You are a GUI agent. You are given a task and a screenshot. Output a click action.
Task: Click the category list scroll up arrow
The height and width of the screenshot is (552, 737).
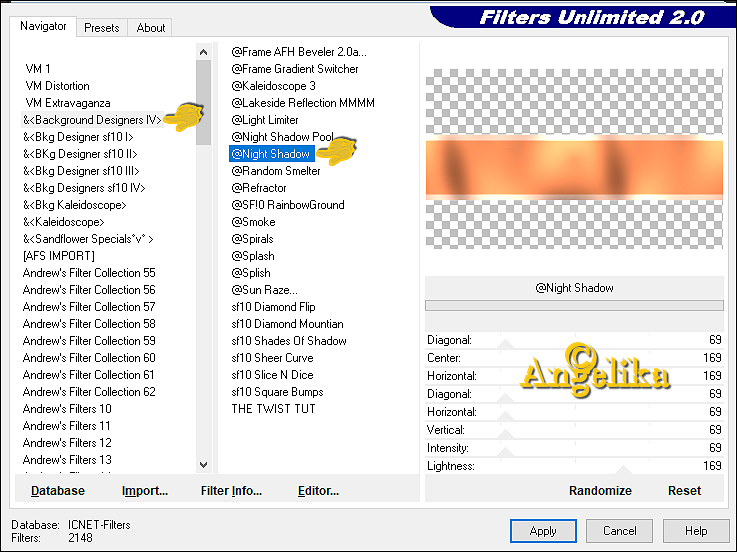pyautogui.click(x=204, y=52)
